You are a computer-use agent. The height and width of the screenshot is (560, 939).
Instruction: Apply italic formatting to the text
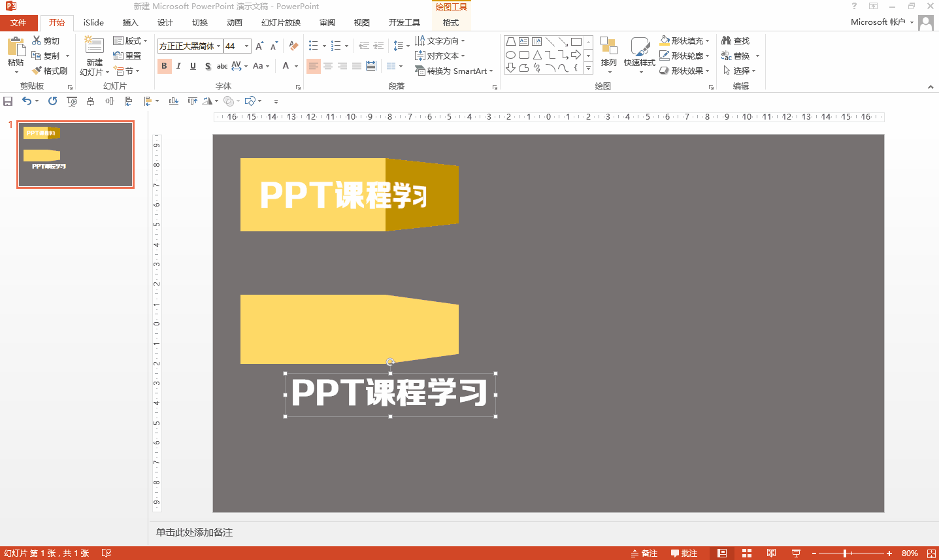tap(178, 66)
